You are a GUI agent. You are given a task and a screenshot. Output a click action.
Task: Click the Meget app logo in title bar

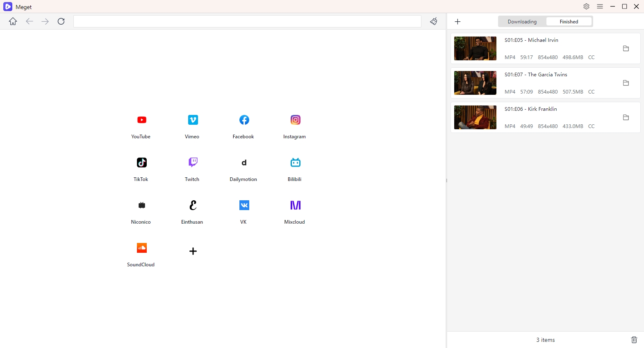click(x=8, y=7)
